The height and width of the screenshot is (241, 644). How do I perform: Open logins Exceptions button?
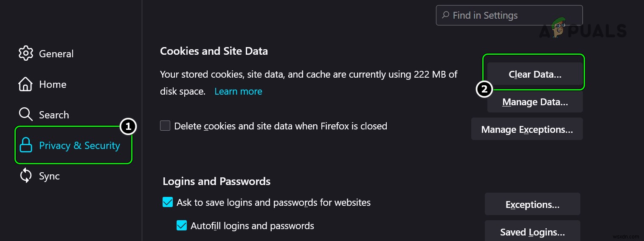(532, 205)
